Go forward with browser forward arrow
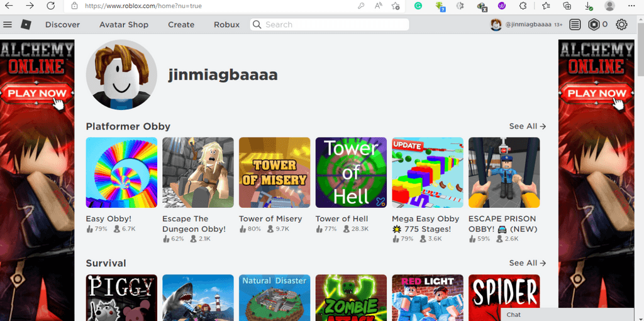This screenshot has width=644, height=321. click(30, 6)
